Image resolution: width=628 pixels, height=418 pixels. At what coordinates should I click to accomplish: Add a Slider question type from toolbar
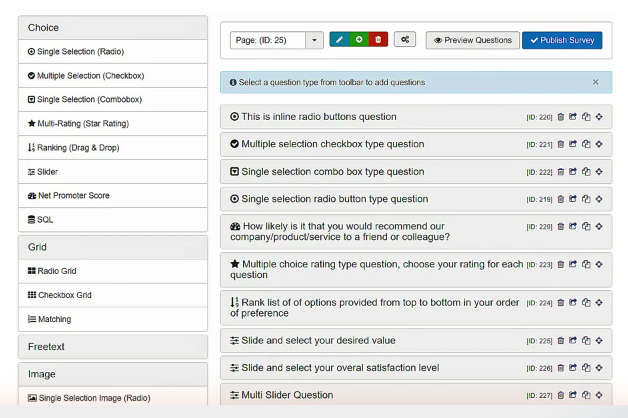click(x=113, y=172)
